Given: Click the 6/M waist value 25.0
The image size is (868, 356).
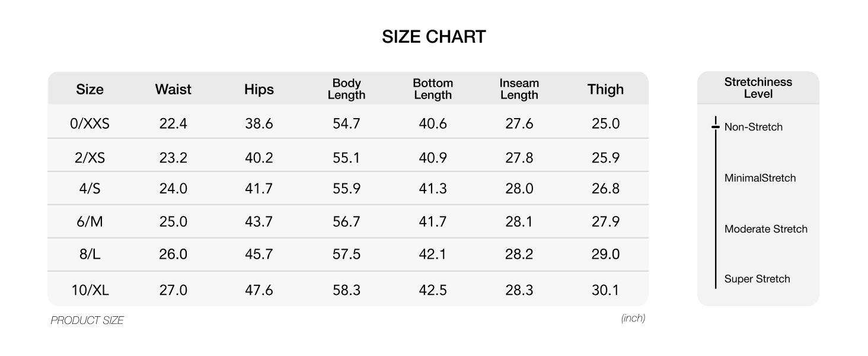Looking at the screenshot, I should pyautogui.click(x=173, y=221).
